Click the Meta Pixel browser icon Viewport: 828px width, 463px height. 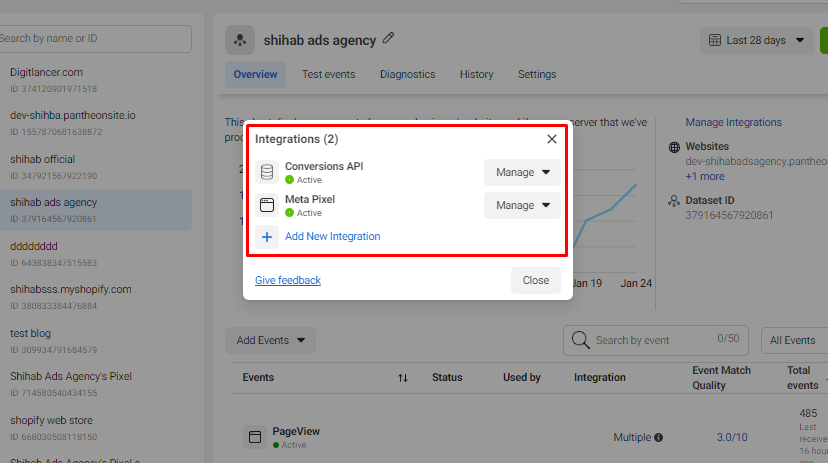pos(267,205)
